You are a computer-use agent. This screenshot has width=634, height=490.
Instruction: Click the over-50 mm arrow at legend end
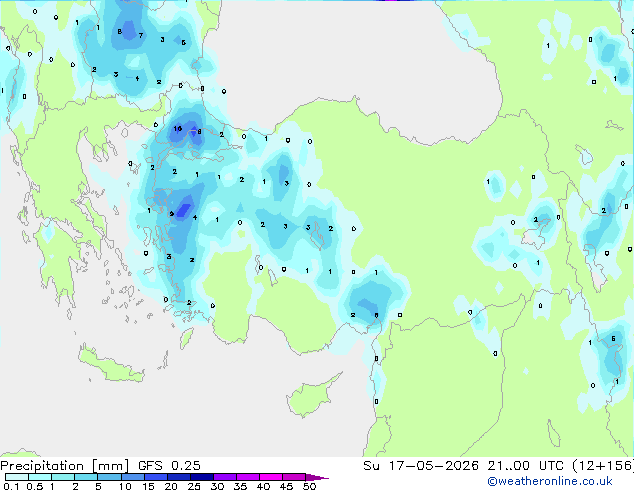(317, 477)
